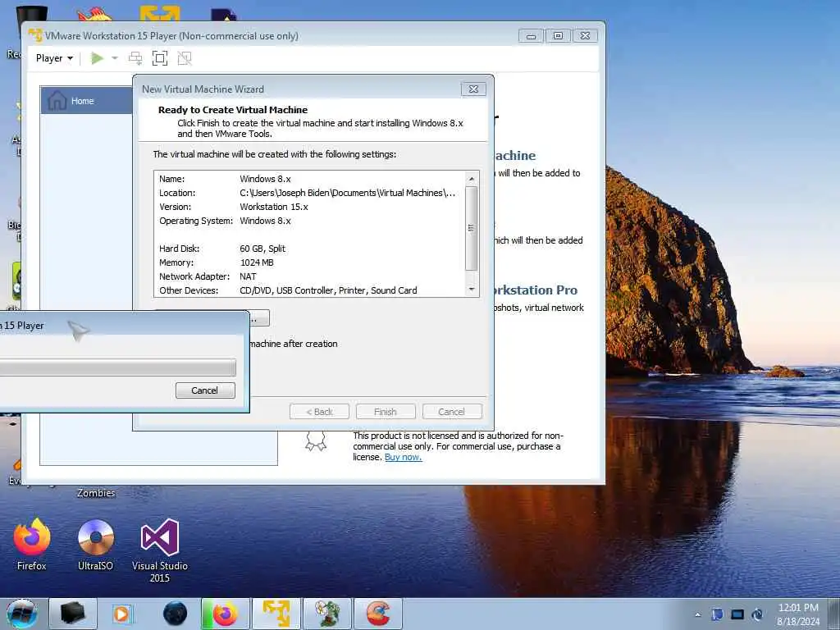Viewport: 840px width, 630px height.
Task: Click the CCleaner taskbar icon
Action: tap(378, 614)
